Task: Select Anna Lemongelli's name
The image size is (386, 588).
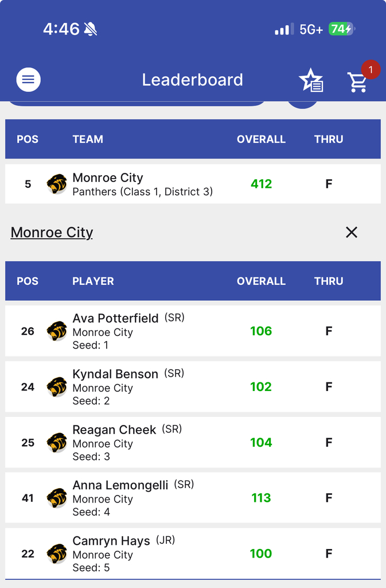Action: (120, 485)
